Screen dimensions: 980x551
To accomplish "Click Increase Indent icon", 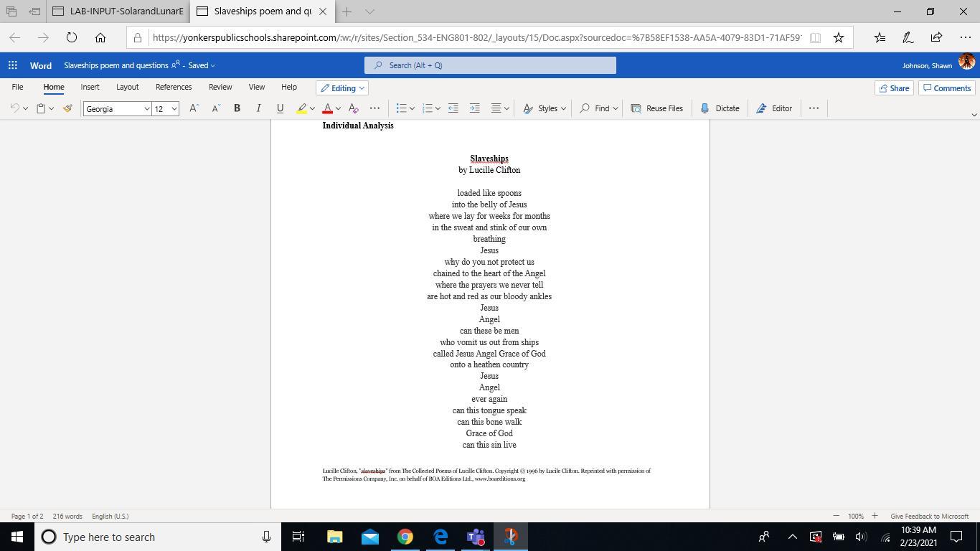I will 475,108.
